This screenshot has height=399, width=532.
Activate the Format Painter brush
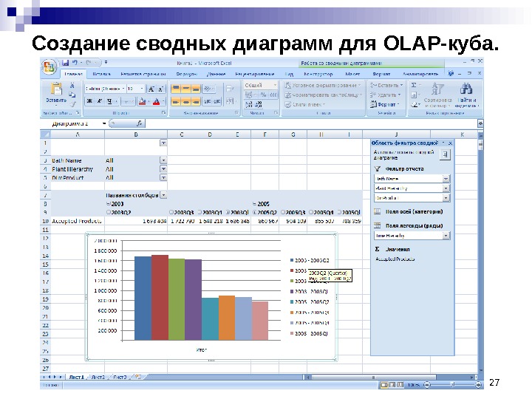click(x=72, y=104)
